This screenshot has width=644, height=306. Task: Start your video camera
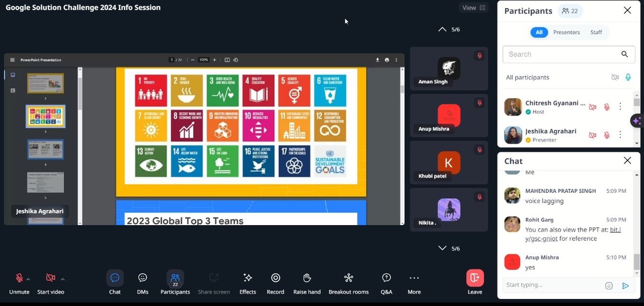pos(50,282)
